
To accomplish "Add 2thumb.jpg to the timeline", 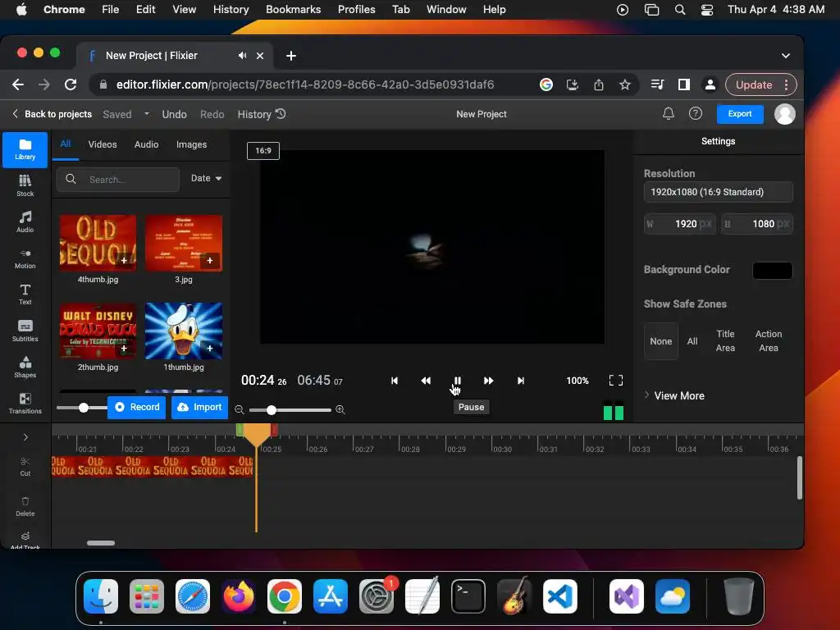I will pyautogui.click(x=124, y=348).
